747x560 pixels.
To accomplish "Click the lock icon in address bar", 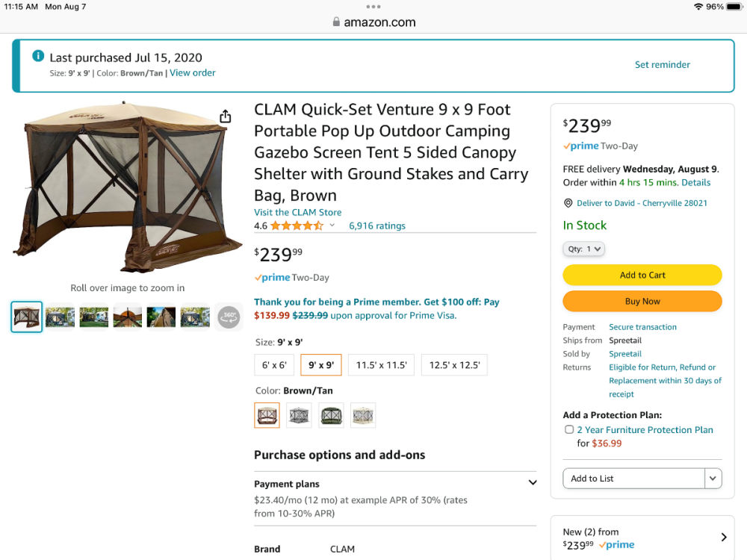I will click(336, 22).
